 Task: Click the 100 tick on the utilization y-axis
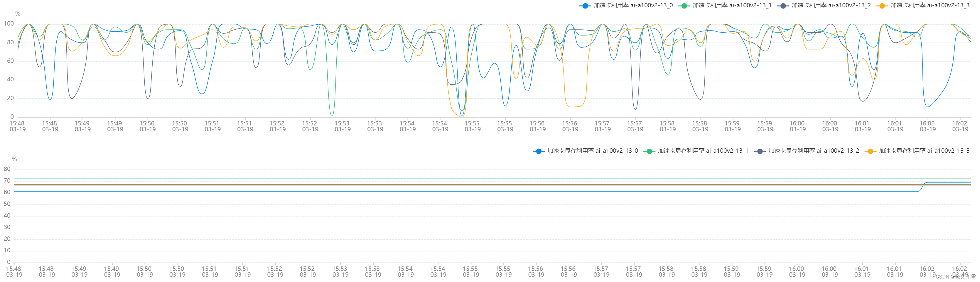click(9, 23)
